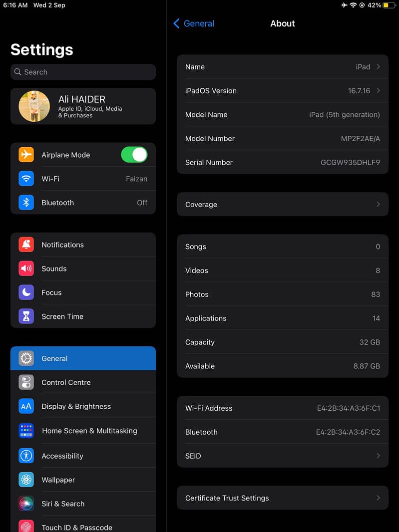Tap the Sounds speaker icon
Image resolution: width=399 pixels, height=532 pixels.
pyautogui.click(x=26, y=268)
